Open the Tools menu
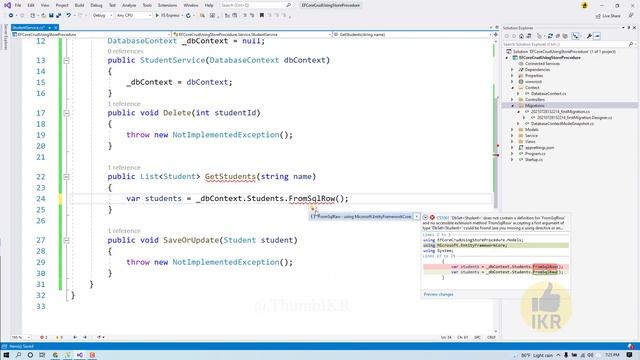Screen dimensions: 640x360 click(x=147, y=5)
